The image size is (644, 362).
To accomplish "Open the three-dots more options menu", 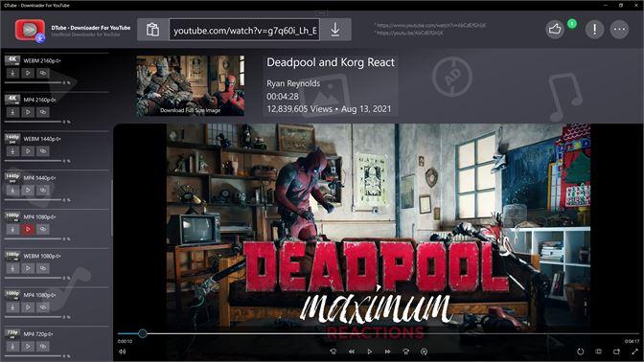I will click(619, 30).
